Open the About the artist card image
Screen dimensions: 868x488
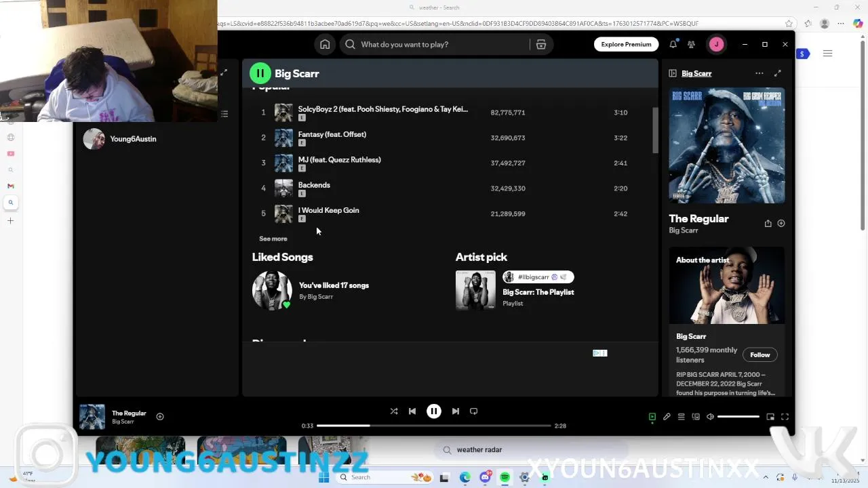point(727,285)
